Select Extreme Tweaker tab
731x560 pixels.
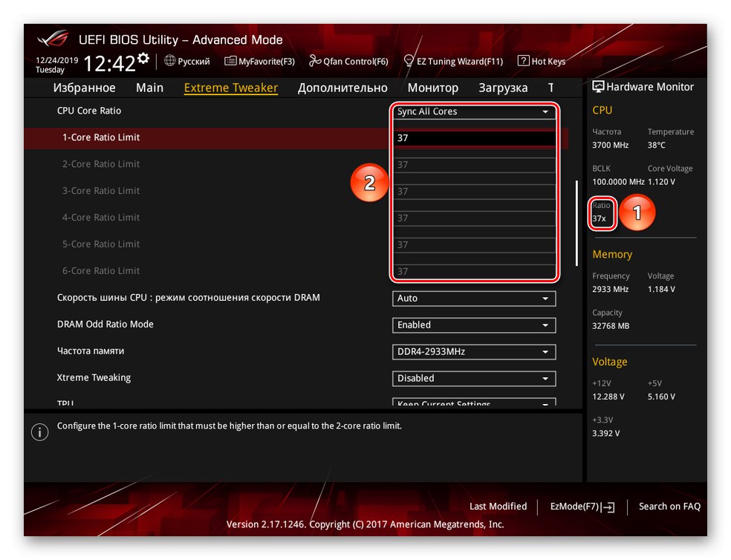(231, 88)
